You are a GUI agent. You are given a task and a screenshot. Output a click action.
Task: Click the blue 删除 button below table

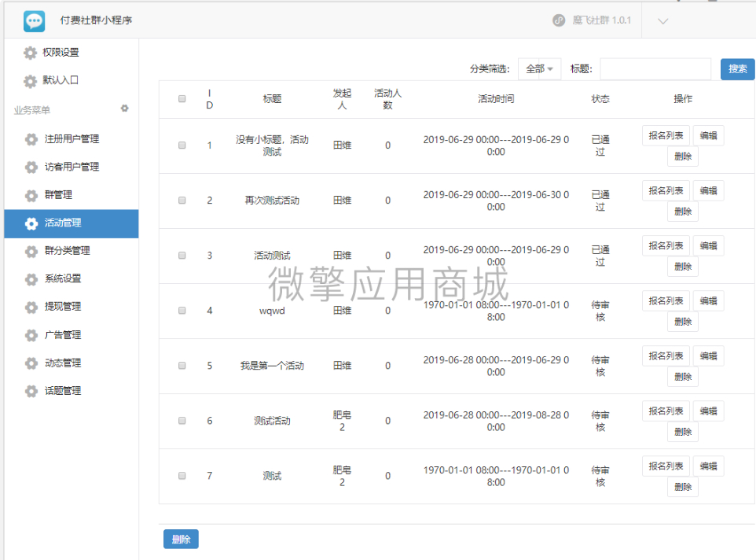click(181, 540)
